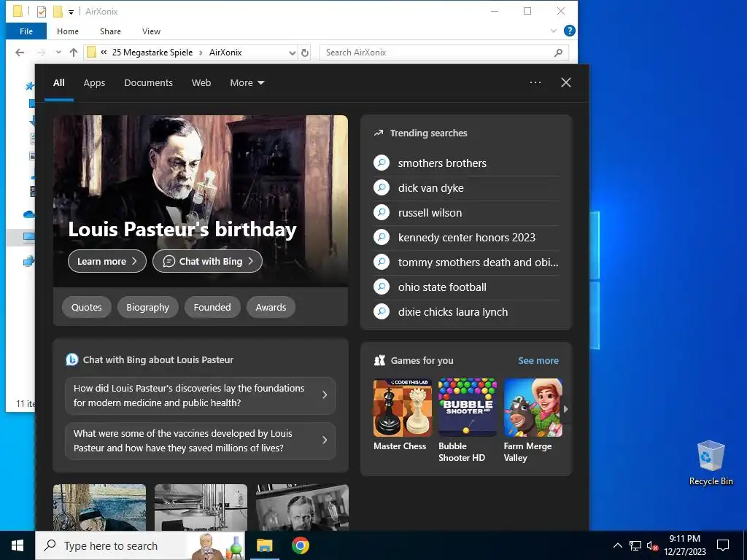Image resolution: width=747 pixels, height=560 pixels.
Task: Go back in File Explorer
Action: click(x=20, y=52)
